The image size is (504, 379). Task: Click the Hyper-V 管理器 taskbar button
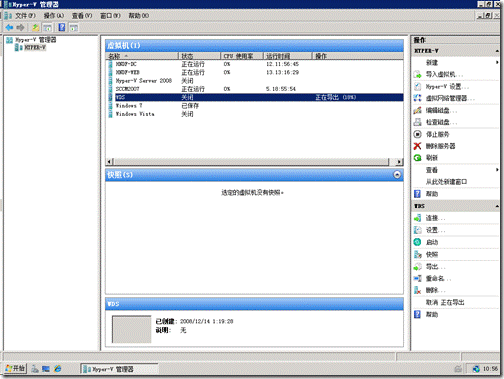119,369
